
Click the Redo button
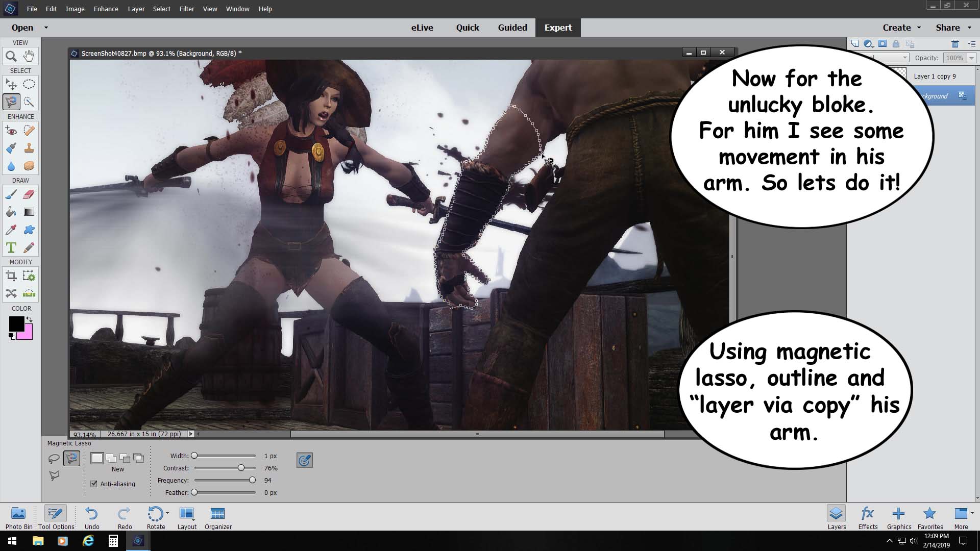click(125, 517)
